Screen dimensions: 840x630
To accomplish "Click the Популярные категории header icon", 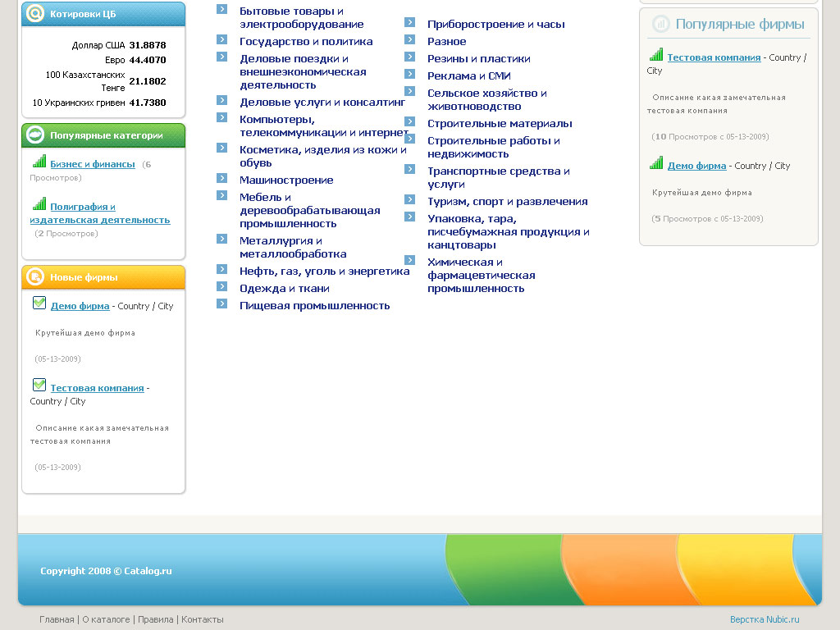I will click(35, 135).
